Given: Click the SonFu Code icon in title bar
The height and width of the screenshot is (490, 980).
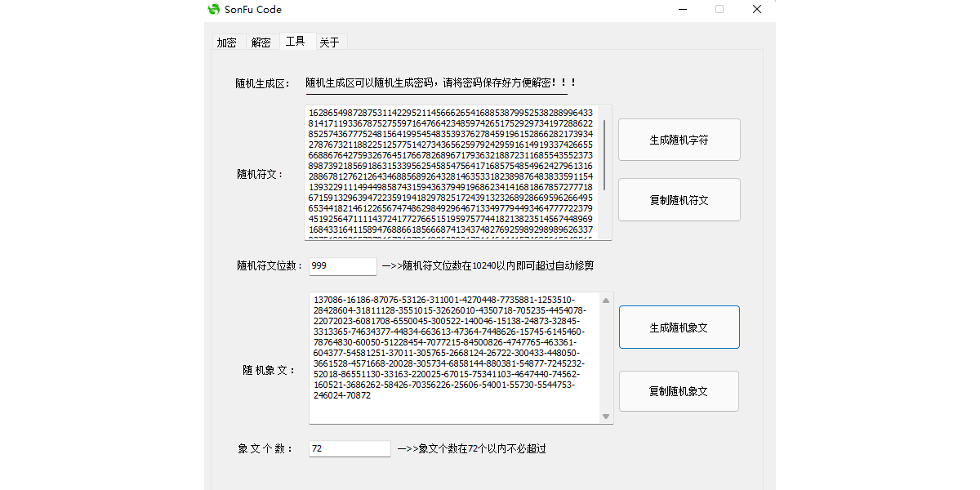Looking at the screenshot, I should click(214, 9).
